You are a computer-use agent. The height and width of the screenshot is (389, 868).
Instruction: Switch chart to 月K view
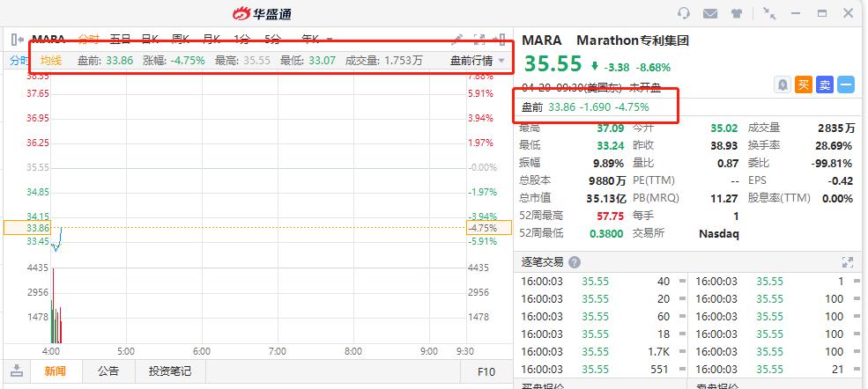(211, 40)
